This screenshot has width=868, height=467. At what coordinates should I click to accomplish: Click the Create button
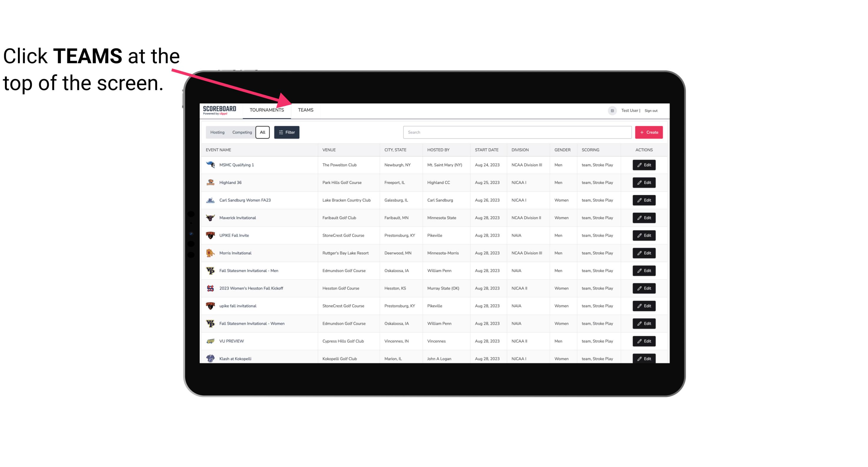tap(649, 132)
